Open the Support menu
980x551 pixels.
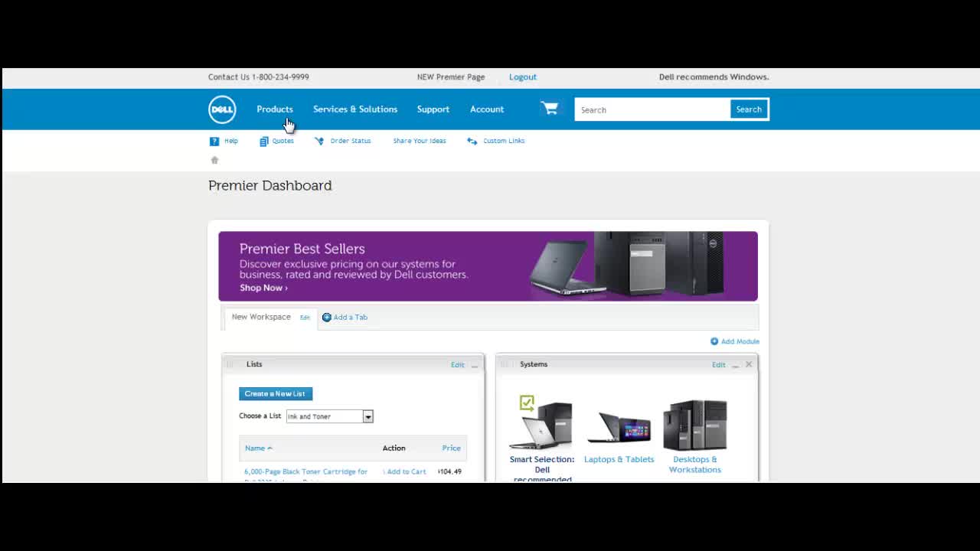(433, 109)
